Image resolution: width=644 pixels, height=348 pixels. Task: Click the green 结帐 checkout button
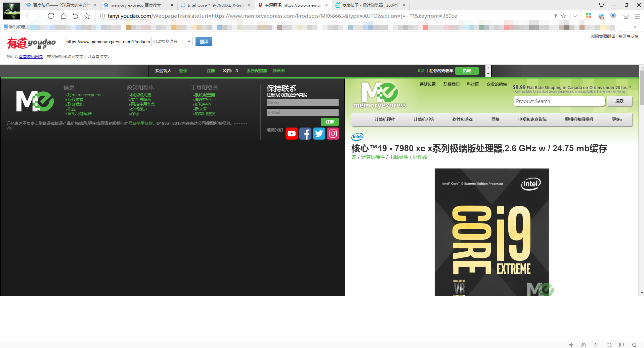[467, 71]
